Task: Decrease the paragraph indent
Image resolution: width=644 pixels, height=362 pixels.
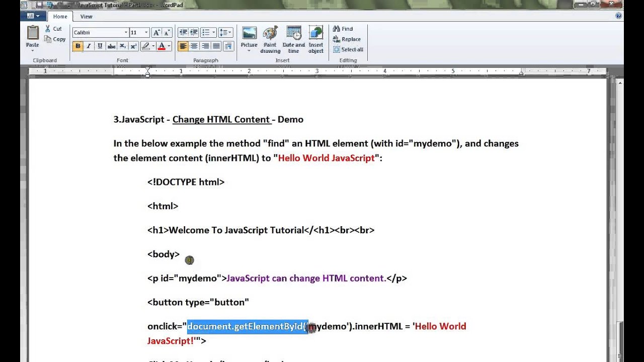Action: coord(183,32)
